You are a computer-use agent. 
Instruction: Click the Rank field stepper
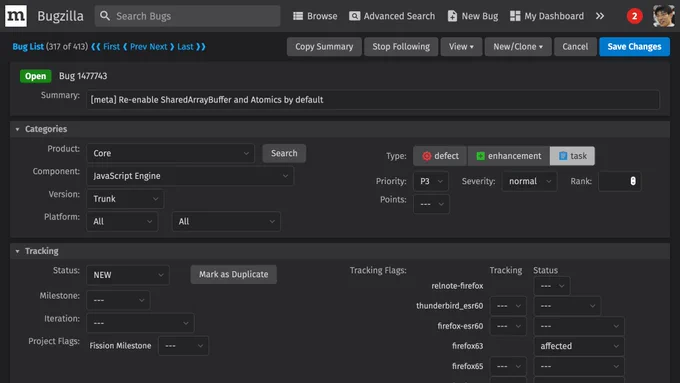(633, 181)
